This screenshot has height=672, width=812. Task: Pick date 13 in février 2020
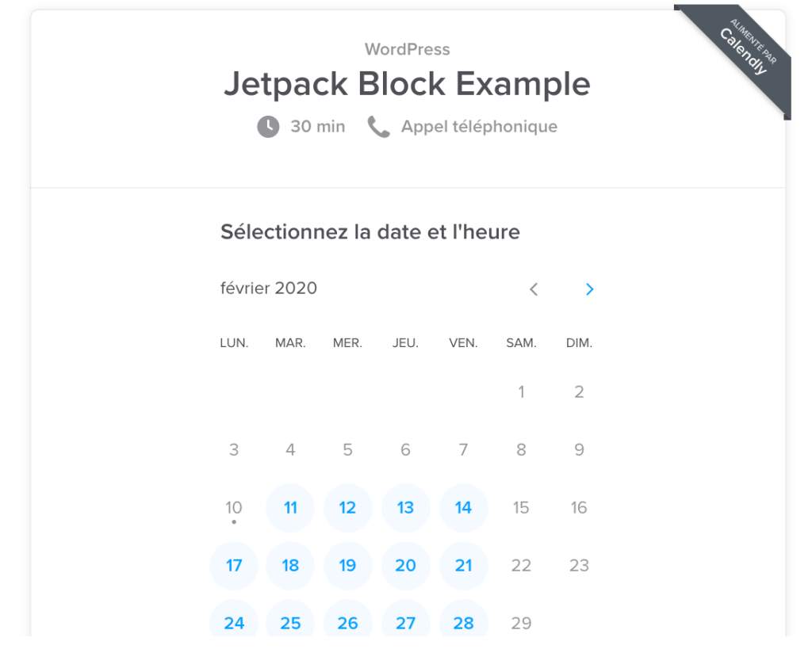[406, 508]
